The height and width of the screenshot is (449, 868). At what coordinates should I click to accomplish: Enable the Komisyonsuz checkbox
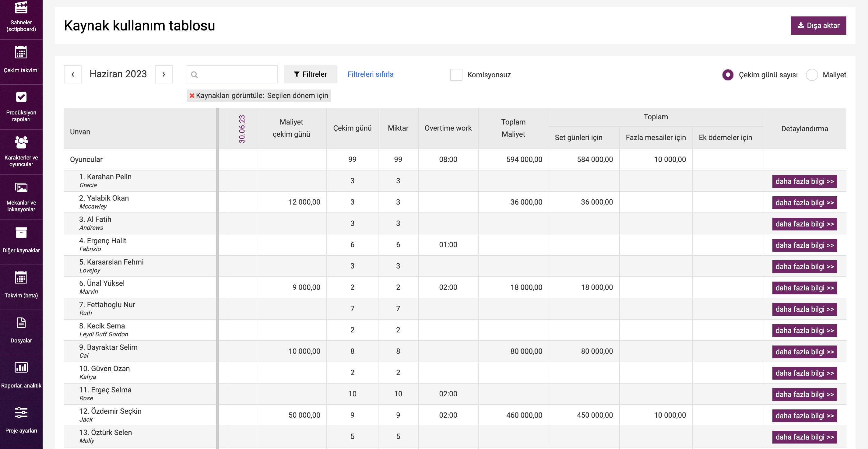[456, 75]
